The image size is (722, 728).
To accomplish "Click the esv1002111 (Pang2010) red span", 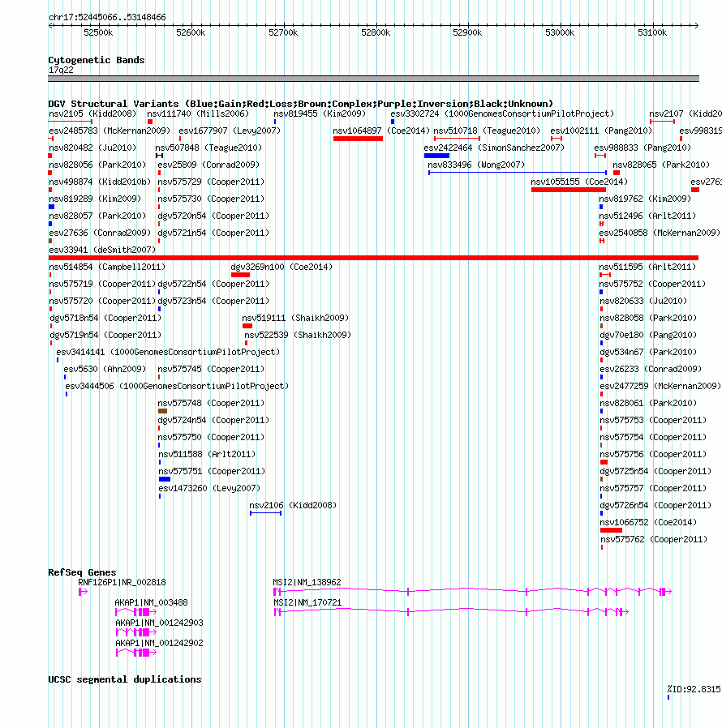I will 557,139.
